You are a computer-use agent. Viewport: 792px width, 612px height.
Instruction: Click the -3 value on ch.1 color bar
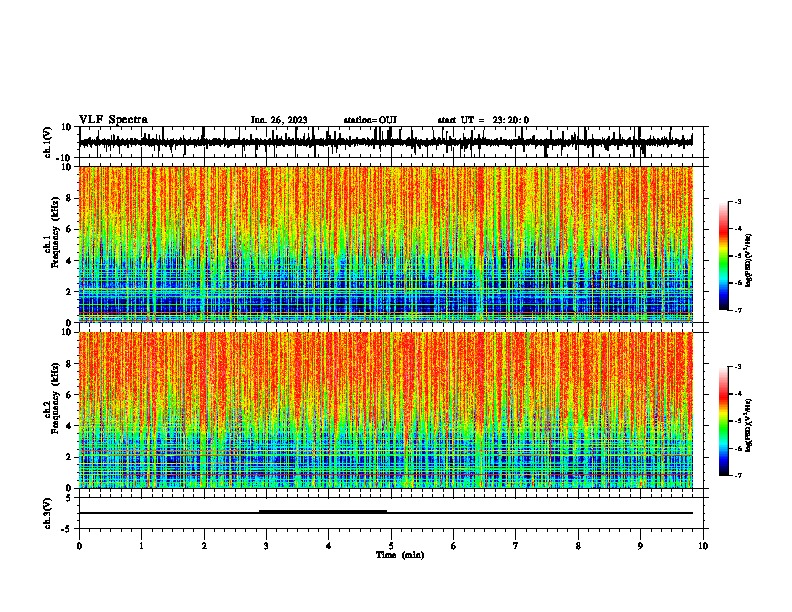coord(738,201)
